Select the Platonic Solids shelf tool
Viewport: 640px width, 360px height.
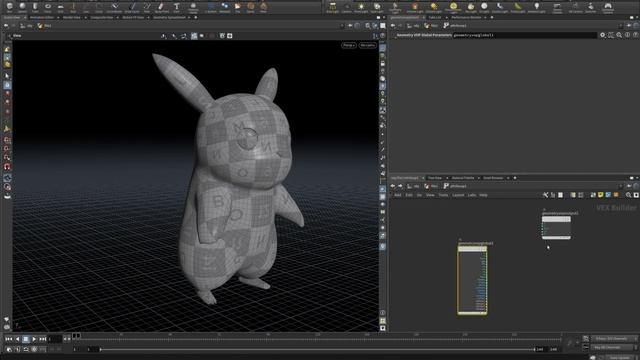pyautogui.click(x=193, y=7)
